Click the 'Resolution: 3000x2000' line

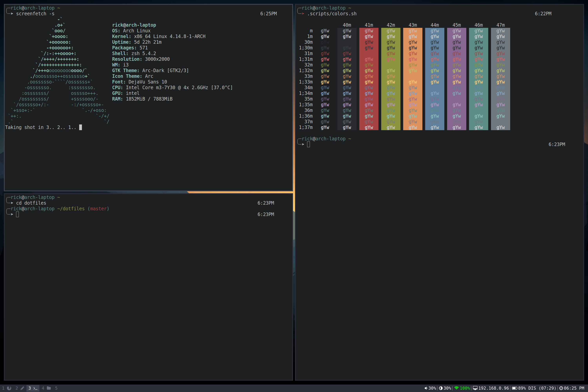141,59
